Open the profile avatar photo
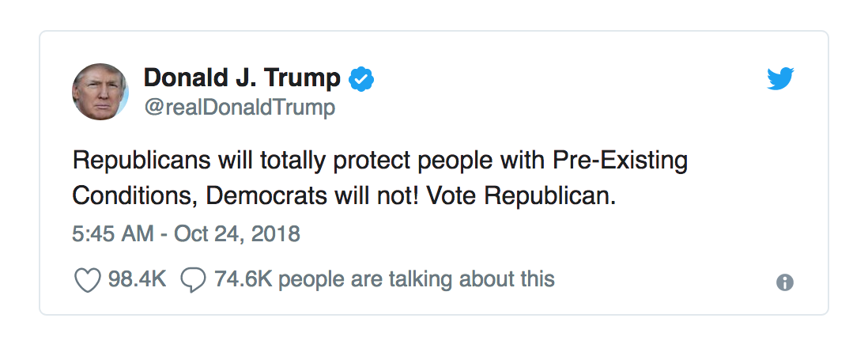The width and height of the screenshot is (868, 337). 100,92
